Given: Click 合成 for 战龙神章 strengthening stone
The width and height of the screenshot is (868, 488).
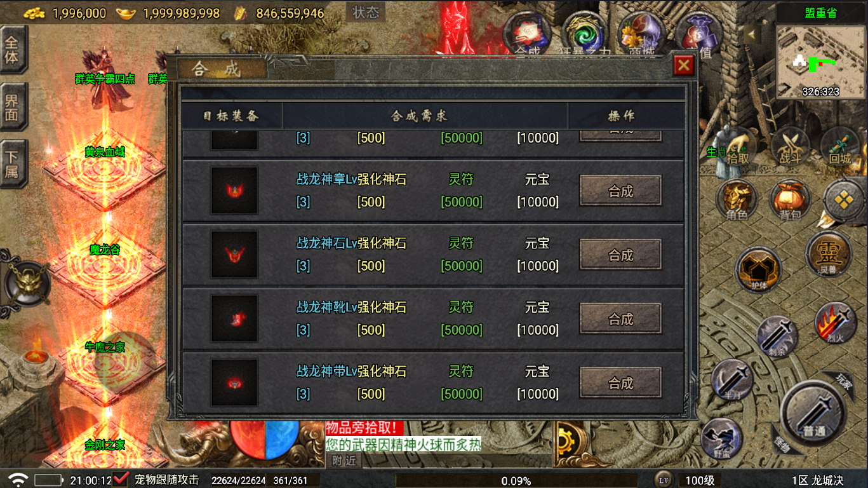Looking at the screenshot, I should click(621, 191).
